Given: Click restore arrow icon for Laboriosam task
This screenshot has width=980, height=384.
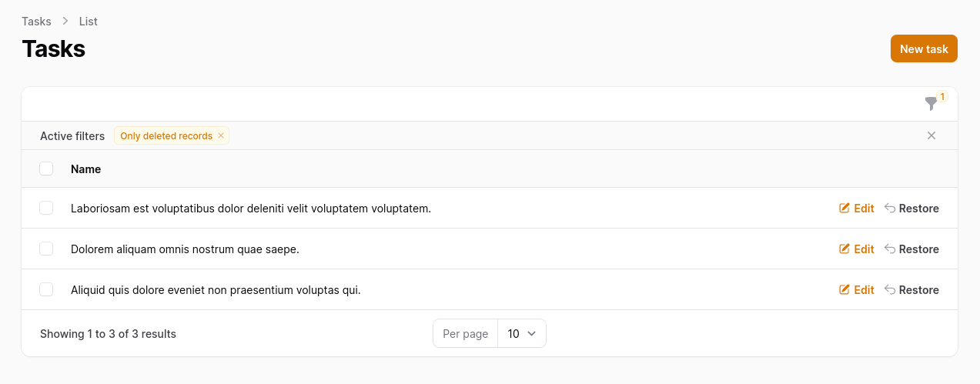Looking at the screenshot, I should pyautogui.click(x=890, y=208).
